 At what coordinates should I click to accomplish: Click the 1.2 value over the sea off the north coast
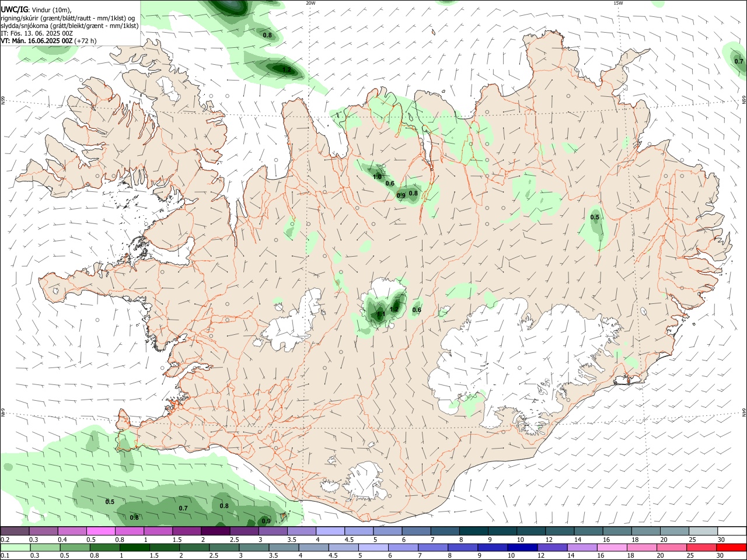287,69
